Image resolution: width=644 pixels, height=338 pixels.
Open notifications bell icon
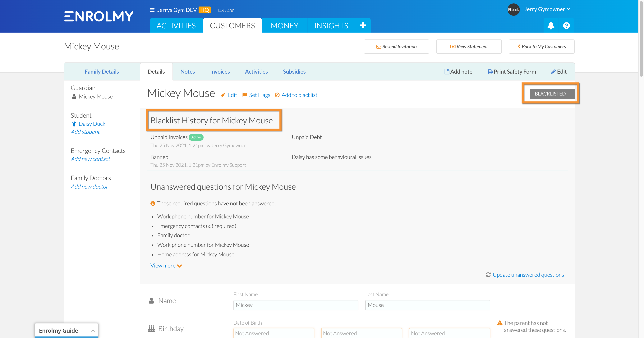coord(551,25)
